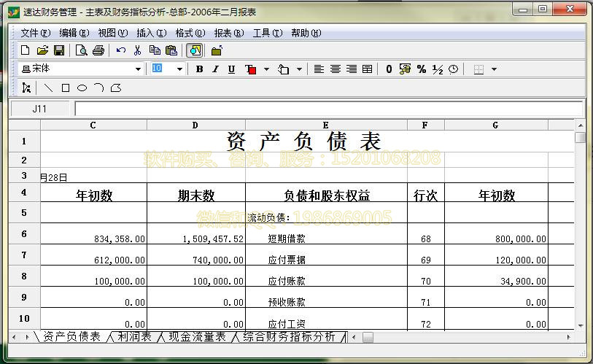Viewport: 593px width, 364px height.
Task: Click the New document icon
Action: tap(26, 50)
